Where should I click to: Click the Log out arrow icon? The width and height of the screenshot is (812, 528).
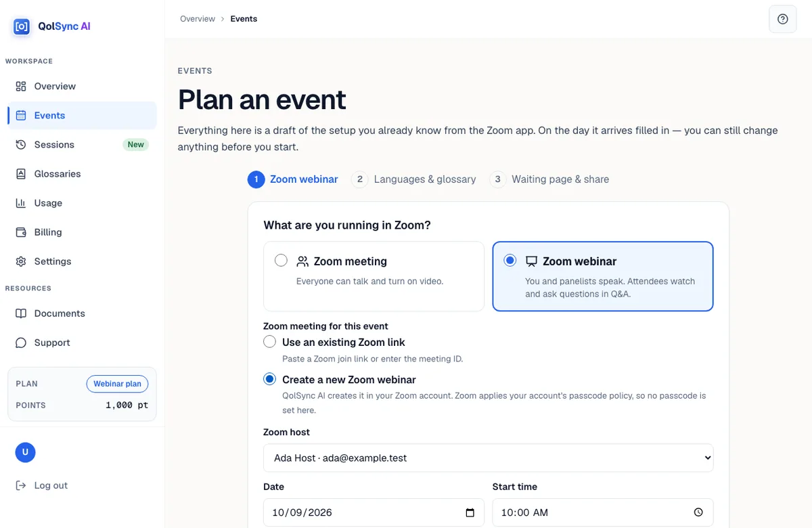[21, 485]
